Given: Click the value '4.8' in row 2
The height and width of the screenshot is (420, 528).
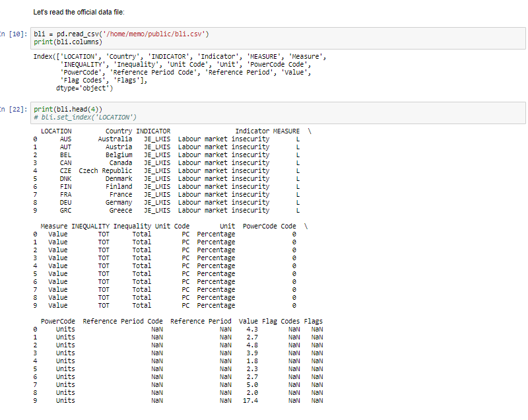Looking at the screenshot, I should pos(252,345).
